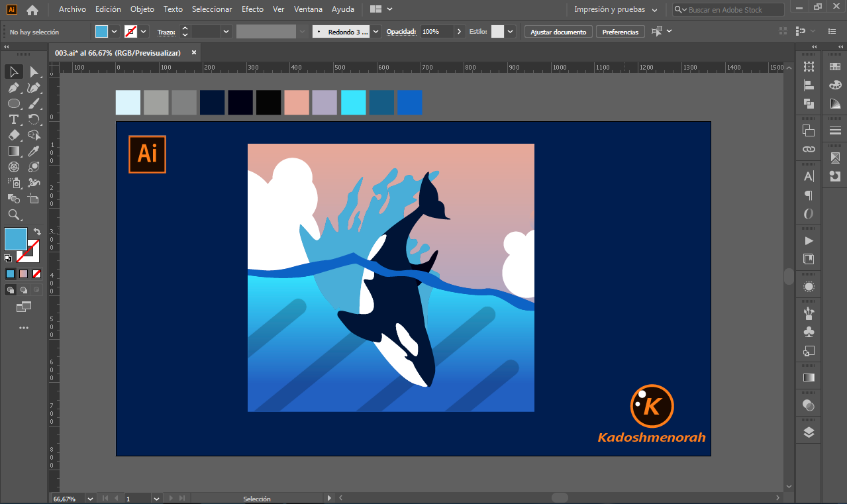The width and height of the screenshot is (847, 504).
Task: Open the Pathfinder panel icon
Action: (809, 103)
